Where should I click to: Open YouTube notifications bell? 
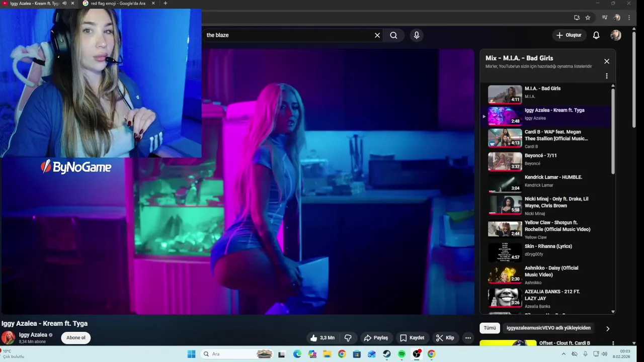(x=596, y=35)
